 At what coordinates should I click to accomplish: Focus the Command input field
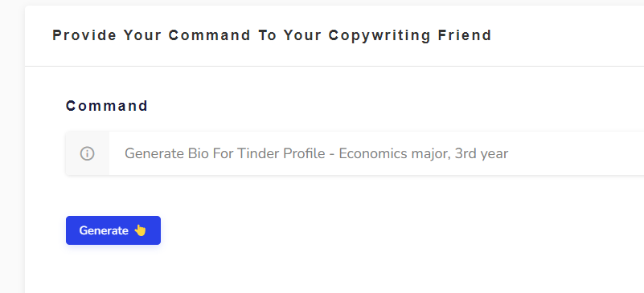coord(376,153)
